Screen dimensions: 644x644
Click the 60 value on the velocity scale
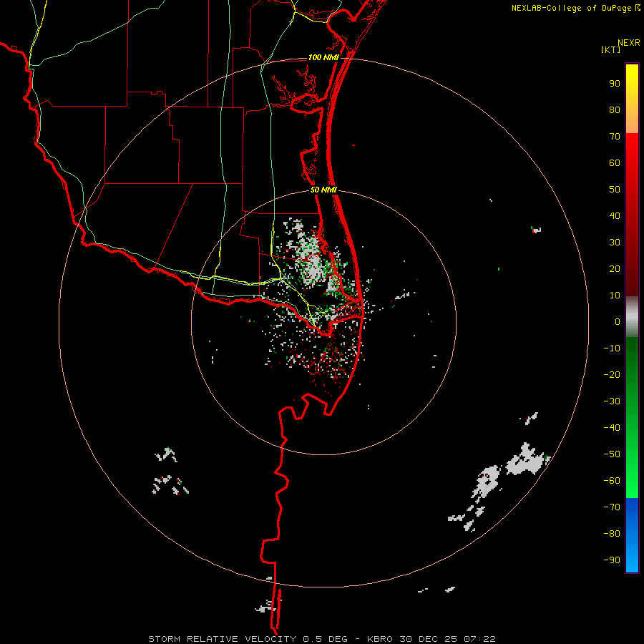pyautogui.click(x=615, y=163)
